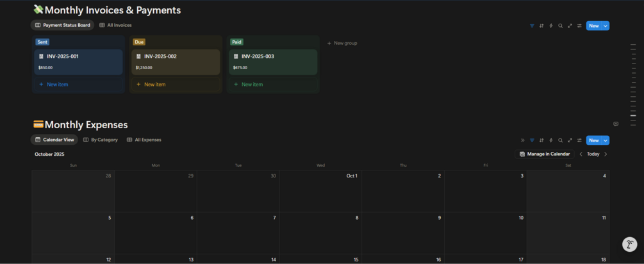Click the page outline marker on the right edge
The height and width of the screenshot is (264, 644).
(633, 116)
